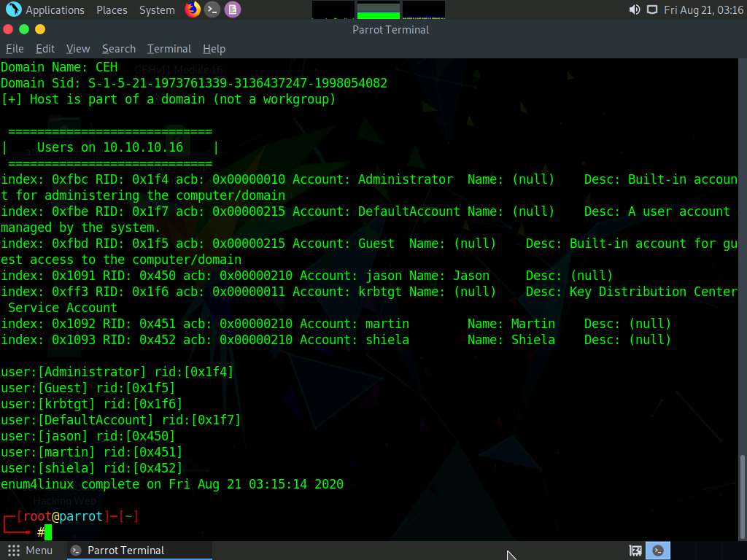Open the Places menu
Screen dimensions: 747x560
click(x=112, y=10)
